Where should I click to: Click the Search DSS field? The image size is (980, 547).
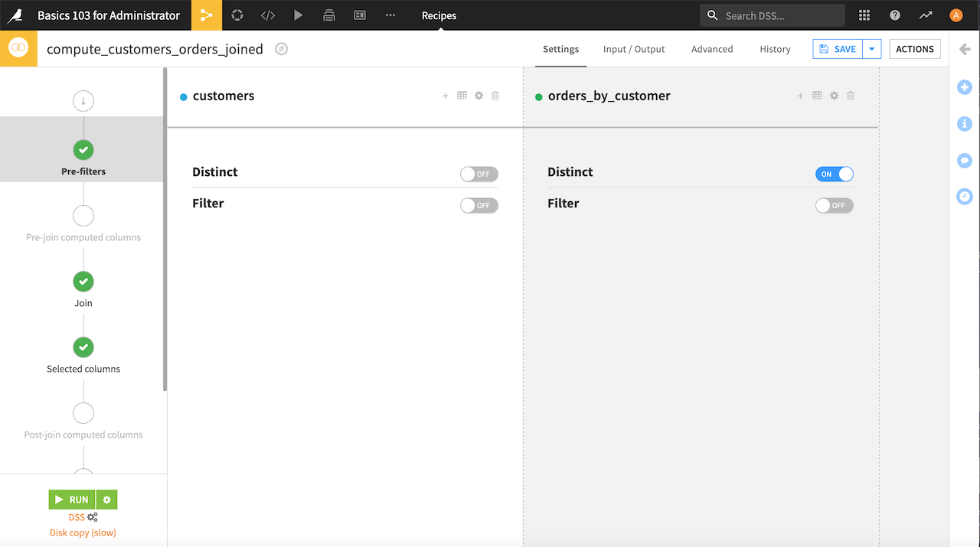772,15
